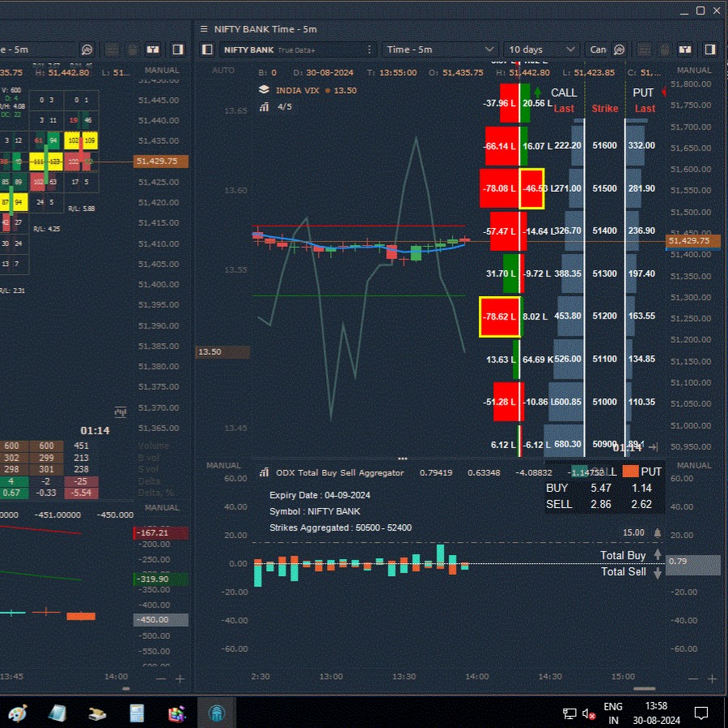Click the active trading app taskbar icon
The image size is (728, 728).
point(216,713)
